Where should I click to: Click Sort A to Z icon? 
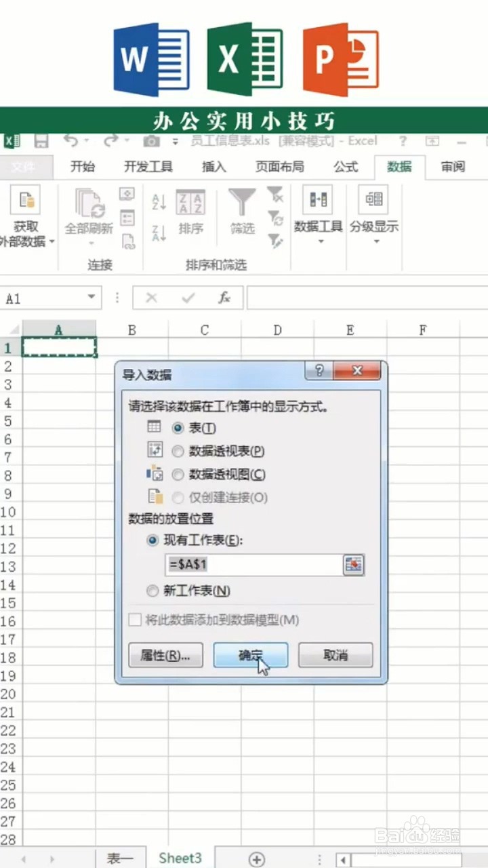pyautogui.click(x=159, y=201)
